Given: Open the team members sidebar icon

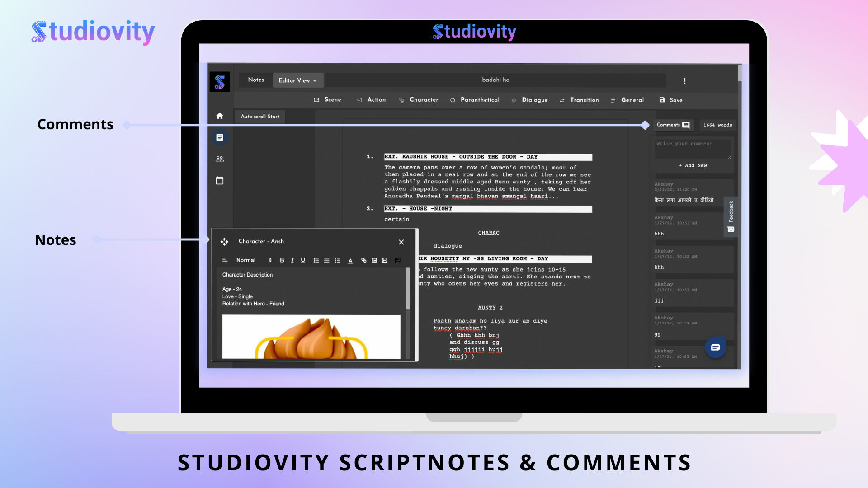Looking at the screenshot, I should tap(220, 159).
